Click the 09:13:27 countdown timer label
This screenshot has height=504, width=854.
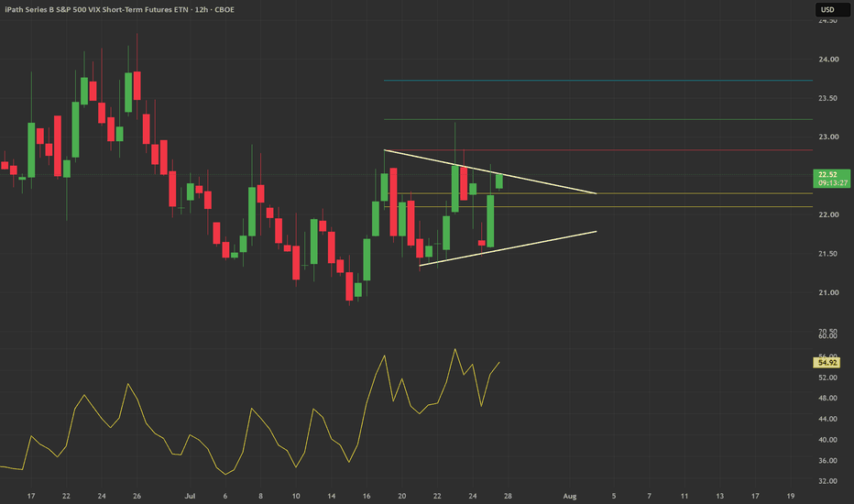(833, 183)
